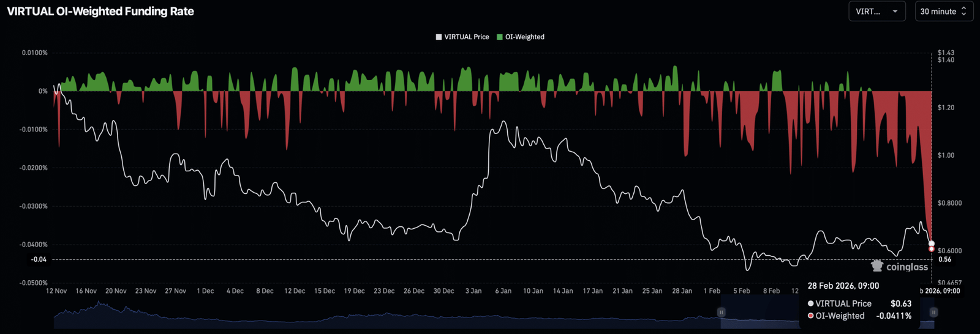Grab the right range navigator handle

point(933,312)
